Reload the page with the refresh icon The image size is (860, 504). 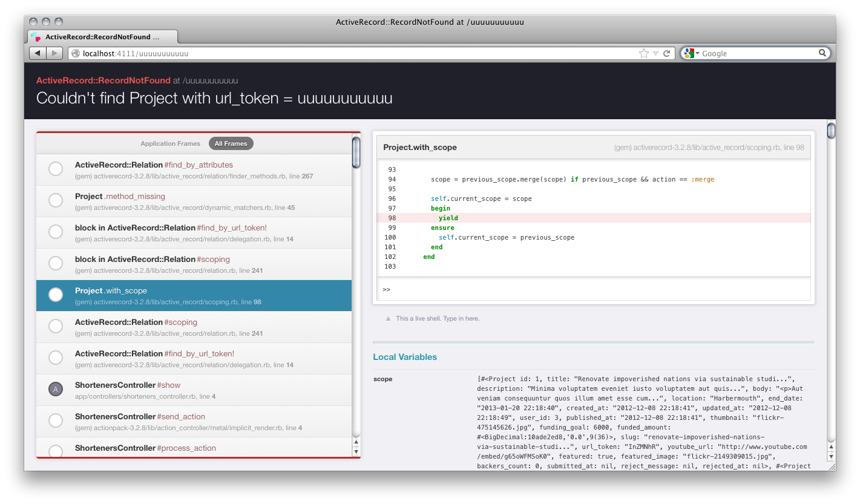pyautogui.click(x=666, y=53)
